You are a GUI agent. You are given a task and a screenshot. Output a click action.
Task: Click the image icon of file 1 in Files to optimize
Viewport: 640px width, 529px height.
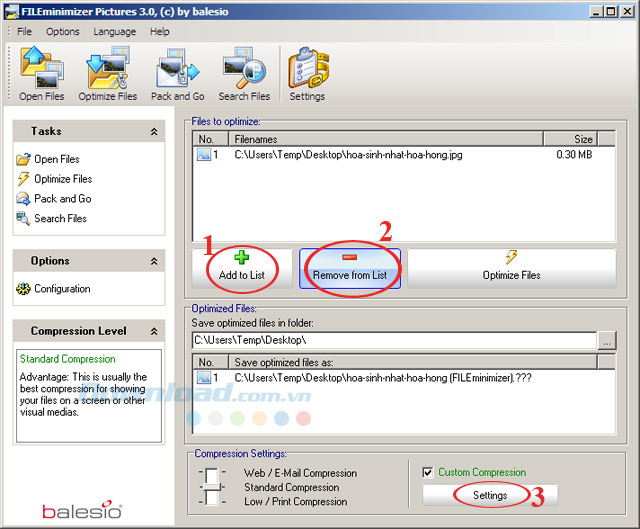[204, 155]
